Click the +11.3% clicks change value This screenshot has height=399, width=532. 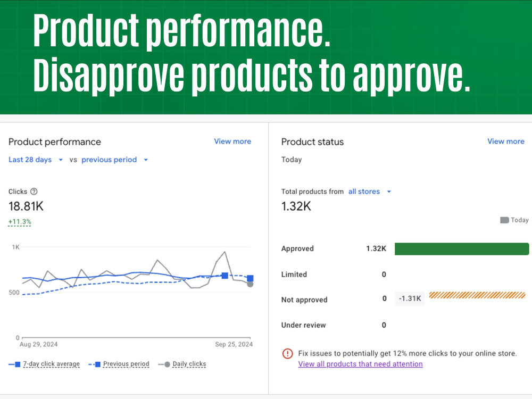click(x=20, y=222)
